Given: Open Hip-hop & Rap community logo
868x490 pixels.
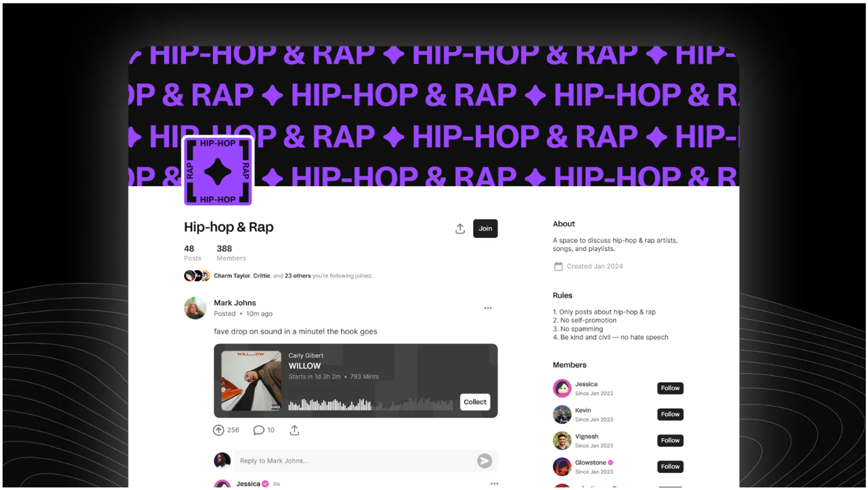Looking at the screenshot, I should point(218,171).
